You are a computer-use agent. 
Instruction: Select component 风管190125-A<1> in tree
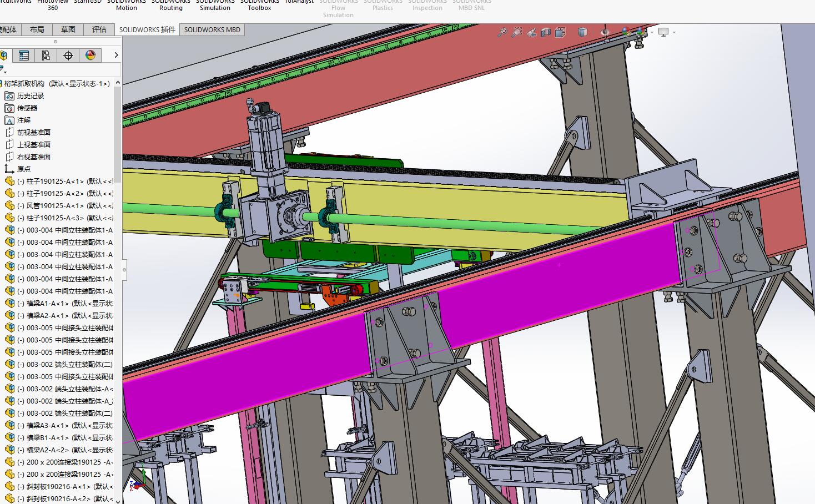59,206
